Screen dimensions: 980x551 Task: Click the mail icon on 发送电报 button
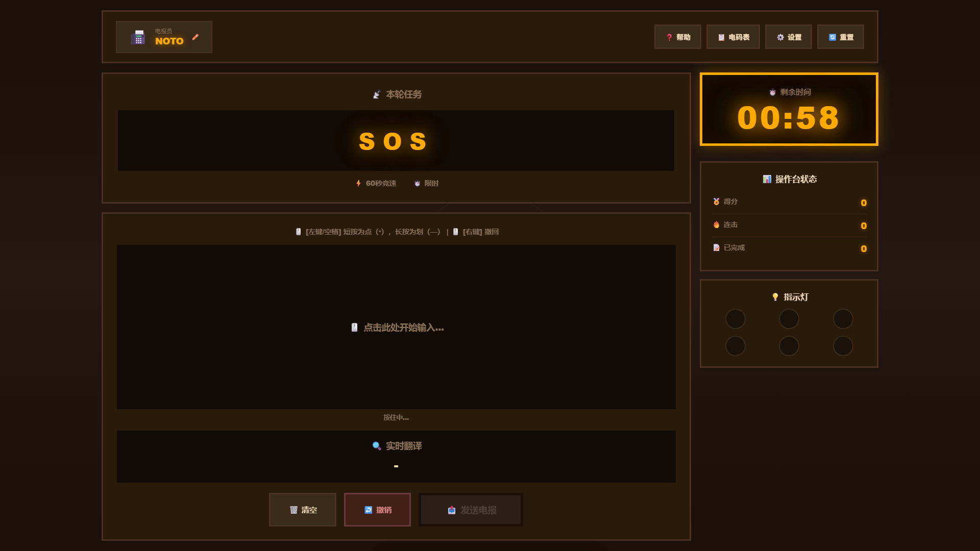pyautogui.click(x=452, y=510)
